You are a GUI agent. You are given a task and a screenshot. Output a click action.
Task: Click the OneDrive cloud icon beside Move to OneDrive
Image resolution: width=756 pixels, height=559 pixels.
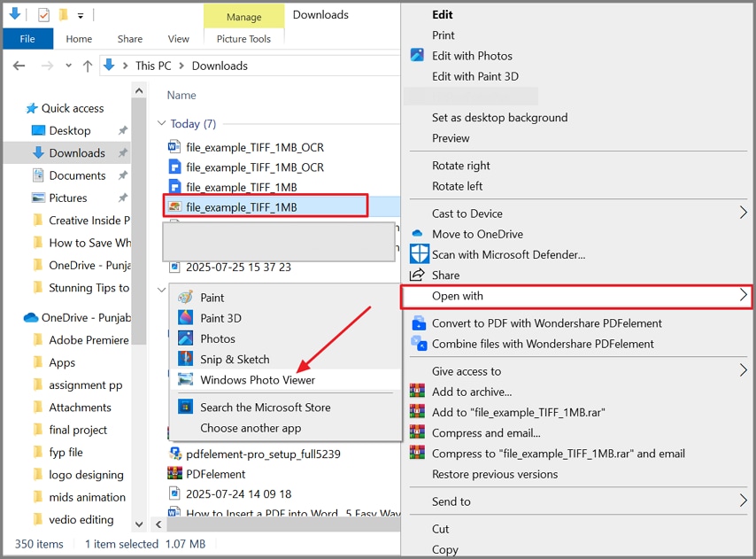pos(417,234)
